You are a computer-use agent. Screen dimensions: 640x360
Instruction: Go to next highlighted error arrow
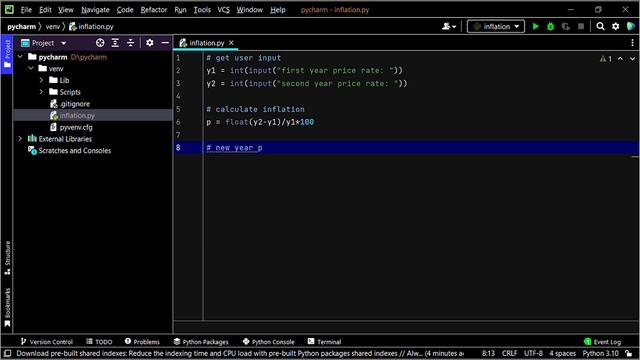coord(632,59)
